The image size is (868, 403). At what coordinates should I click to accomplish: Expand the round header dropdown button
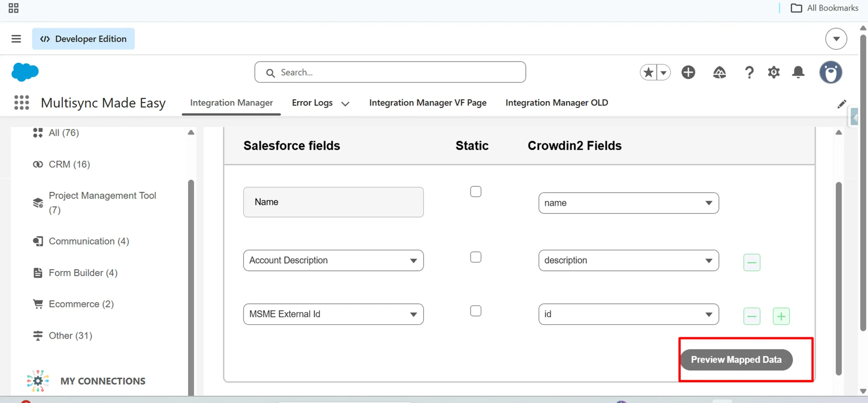click(836, 39)
